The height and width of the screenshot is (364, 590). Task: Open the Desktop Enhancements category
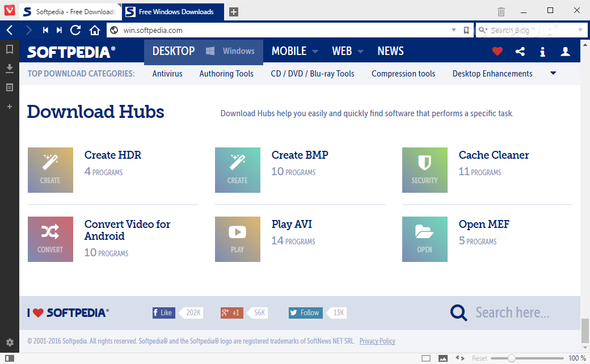click(x=492, y=74)
